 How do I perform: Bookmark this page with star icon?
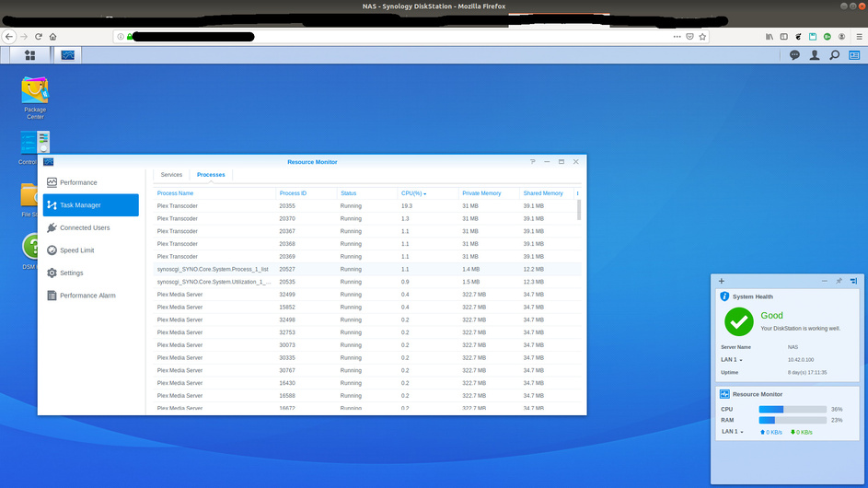702,37
